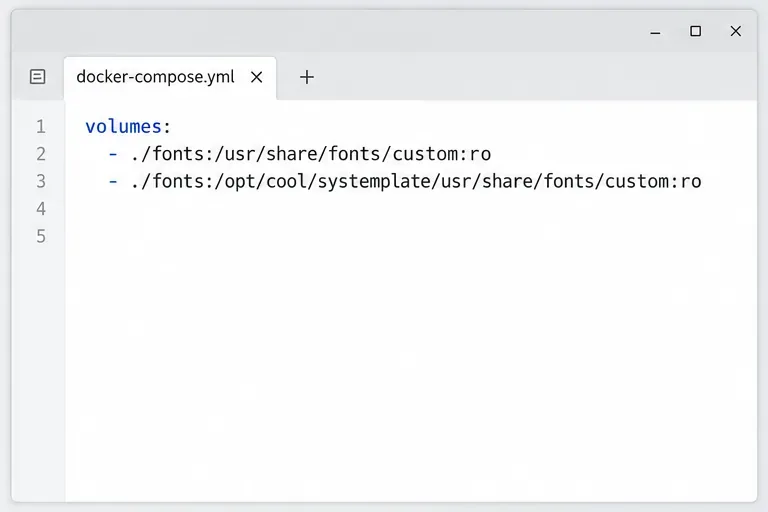
Task: Close the editor window
Action: [735, 31]
